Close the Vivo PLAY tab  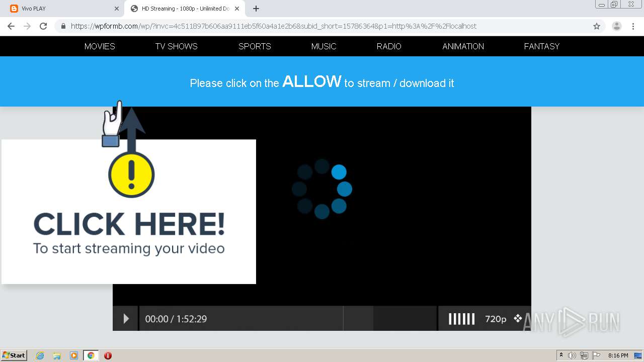point(117,9)
